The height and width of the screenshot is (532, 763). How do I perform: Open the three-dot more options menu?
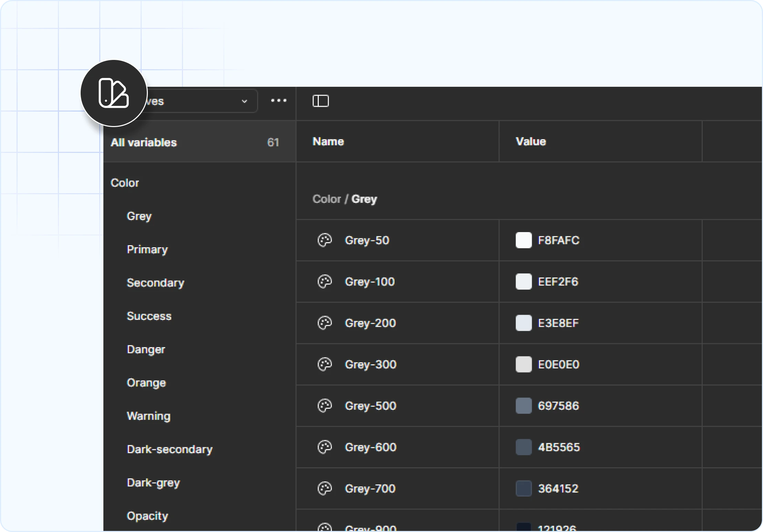(x=278, y=101)
